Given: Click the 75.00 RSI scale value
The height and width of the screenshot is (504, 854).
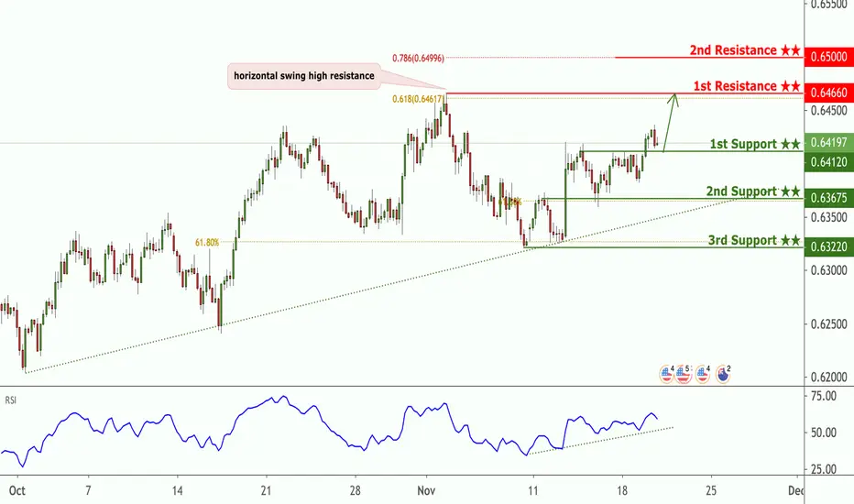Looking at the screenshot, I should coord(824,396).
